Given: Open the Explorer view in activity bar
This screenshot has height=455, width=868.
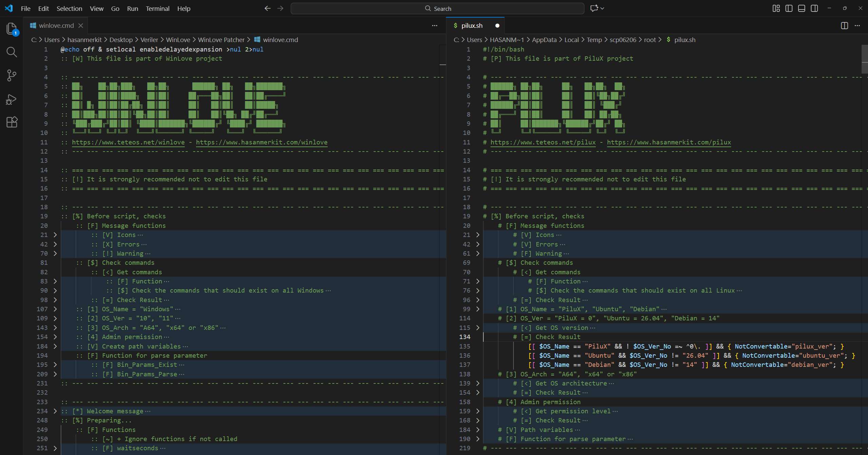Looking at the screenshot, I should click(12, 28).
